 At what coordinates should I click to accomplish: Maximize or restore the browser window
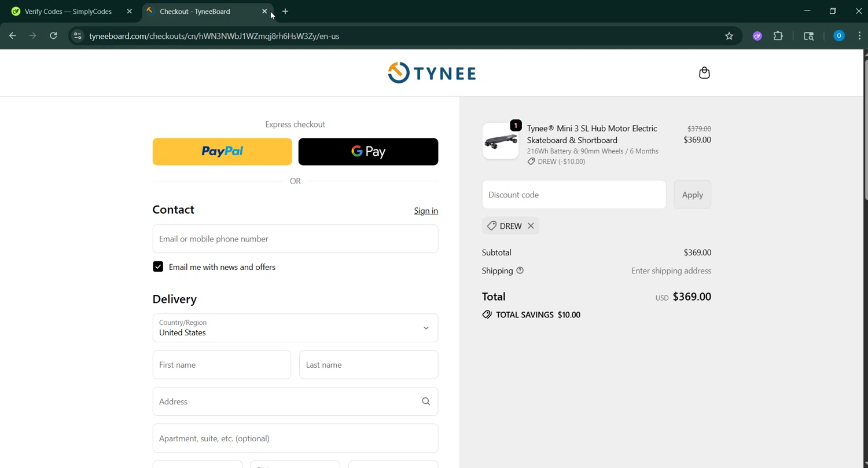(833, 11)
